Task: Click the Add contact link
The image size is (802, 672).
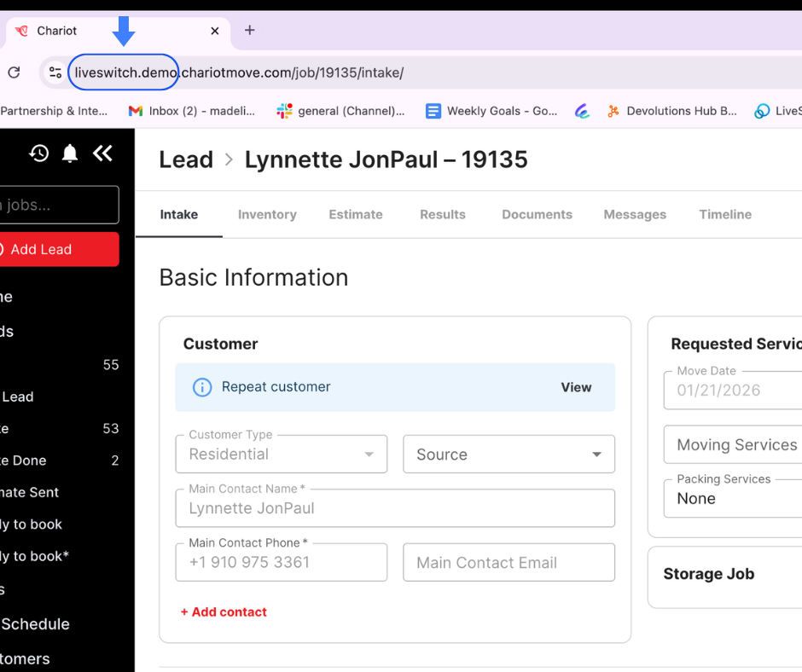Action: click(224, 612)
